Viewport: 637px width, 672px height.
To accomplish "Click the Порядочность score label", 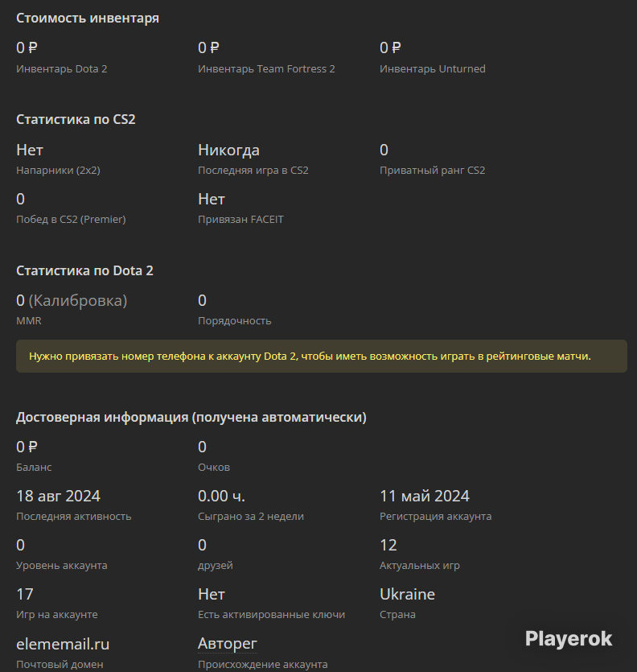I will 234,321.
